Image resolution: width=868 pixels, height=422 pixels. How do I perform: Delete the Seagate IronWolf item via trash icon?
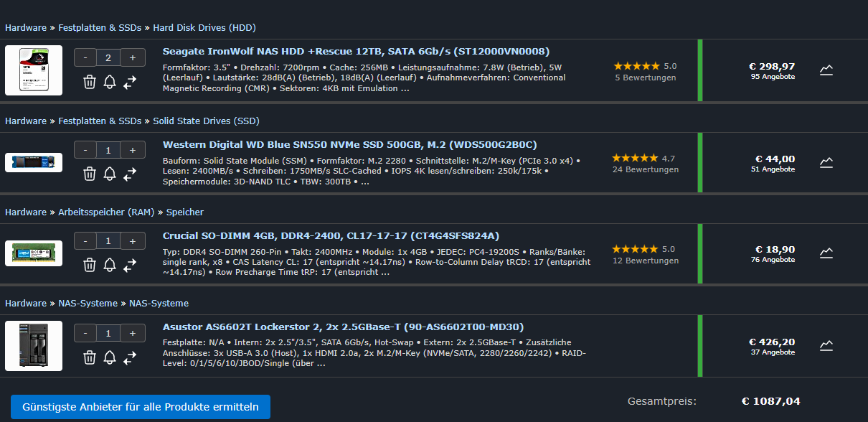click(x=90, y=82)
